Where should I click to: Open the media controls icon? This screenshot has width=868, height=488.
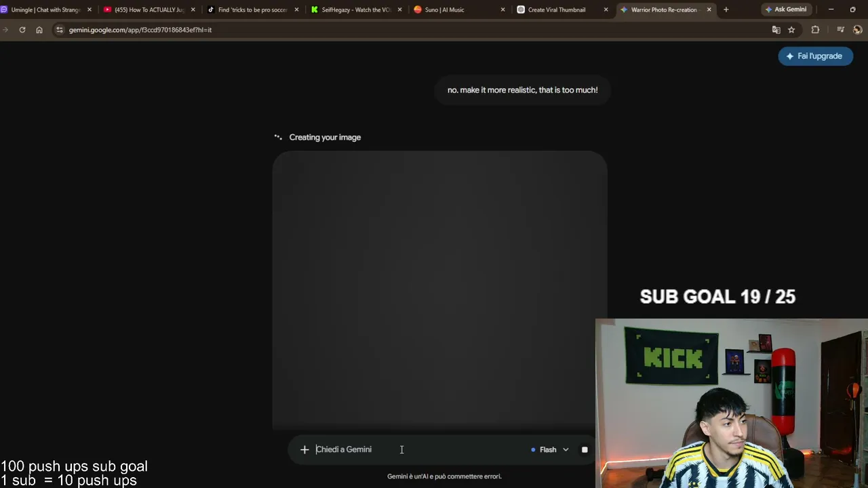pyautogui.click(x=841, y=30)
